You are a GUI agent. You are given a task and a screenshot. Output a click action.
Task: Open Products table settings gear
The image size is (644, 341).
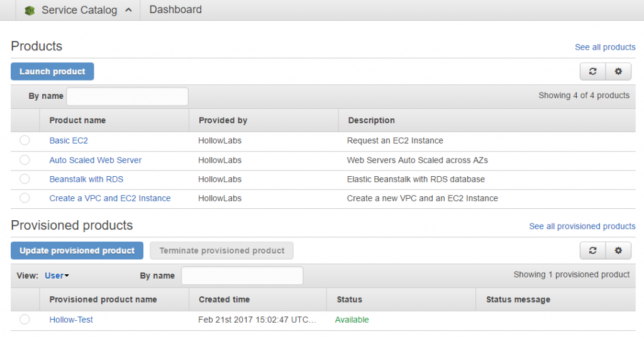tap(618, 72)
